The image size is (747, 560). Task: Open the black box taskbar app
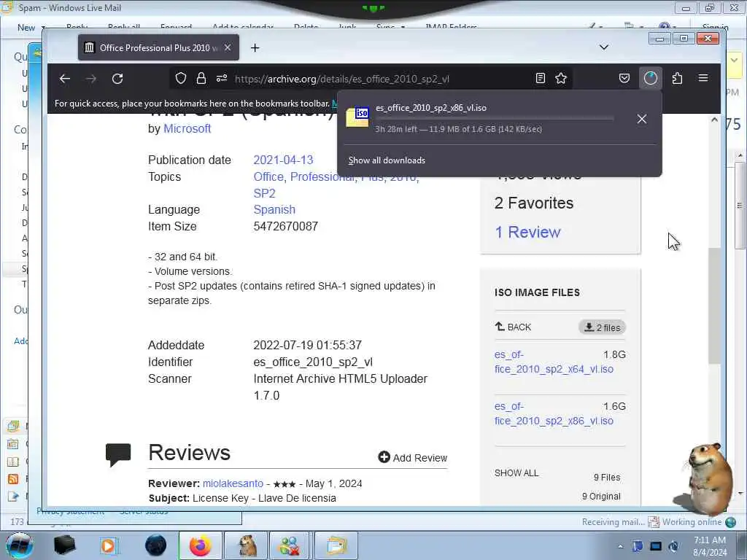point(65,545)
